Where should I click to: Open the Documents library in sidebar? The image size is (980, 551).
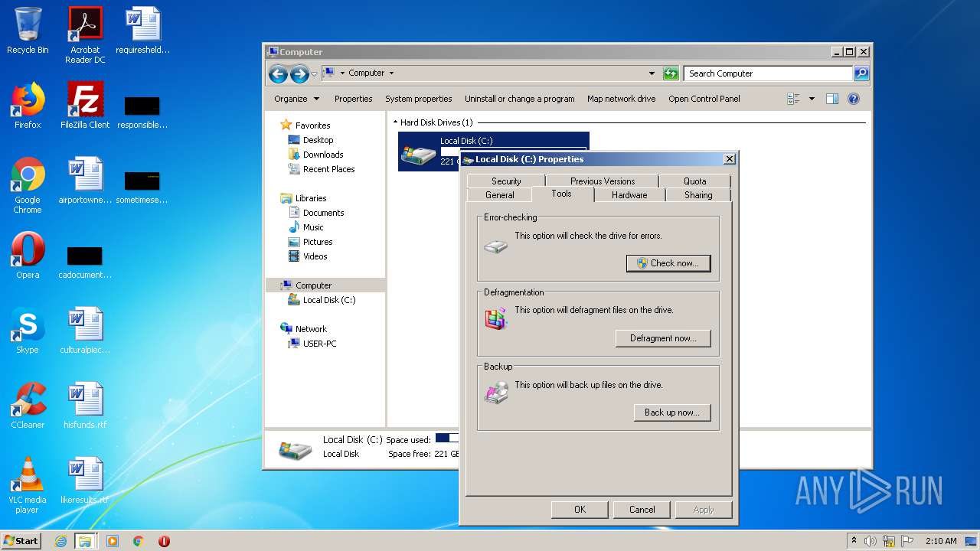[x=316, y=213]
